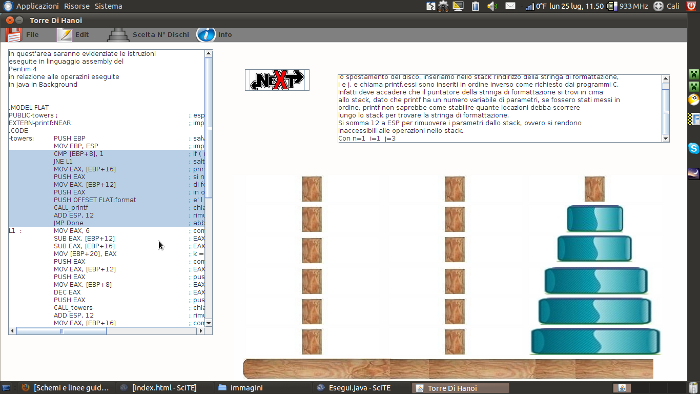This screenshot has width=700, height=394.
Task: Open the Edit menu
Action: pyautogui.click(x=74, y=35)
